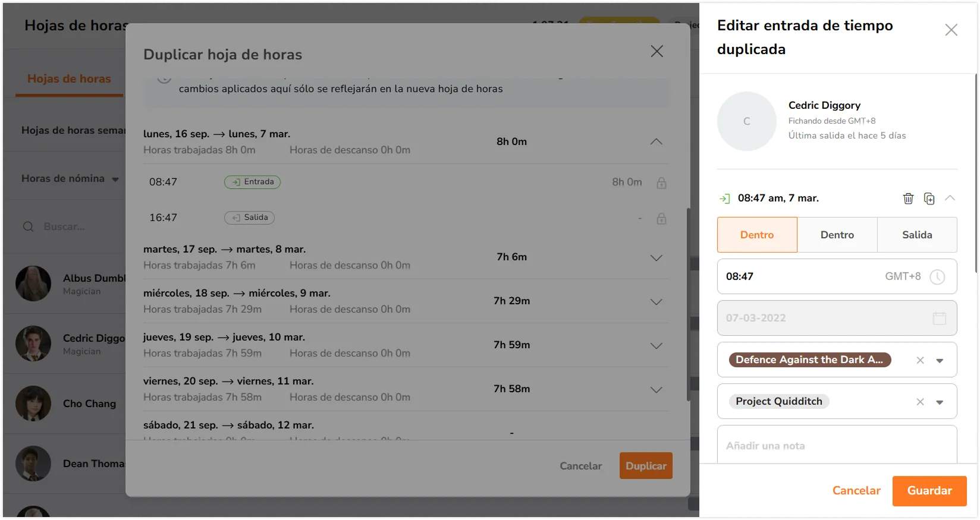
Task: Click the Buscar search field
Action: [64, 226]
